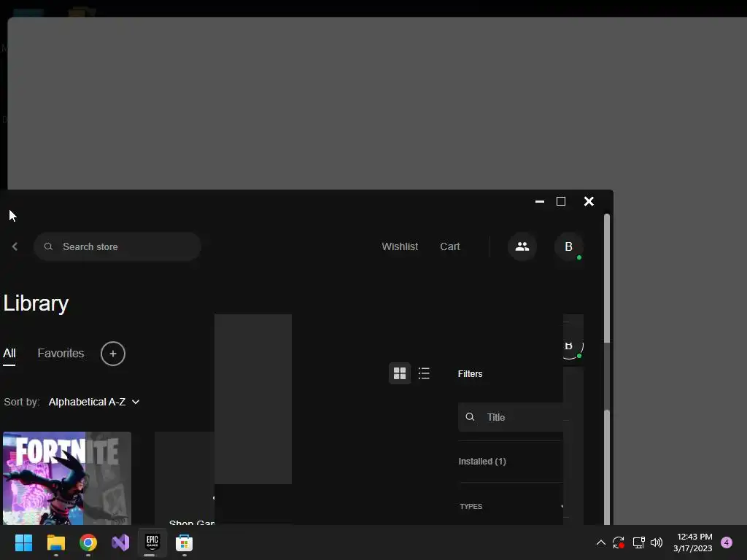Open the network tray icon
This screenshot has width=747, height=560.
pos(639,542)
